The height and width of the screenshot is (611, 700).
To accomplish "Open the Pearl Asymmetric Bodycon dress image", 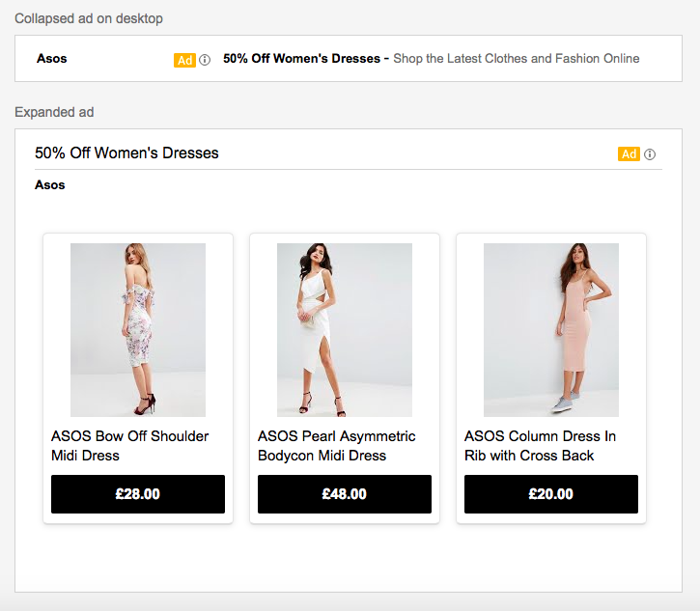I will 345,330.
